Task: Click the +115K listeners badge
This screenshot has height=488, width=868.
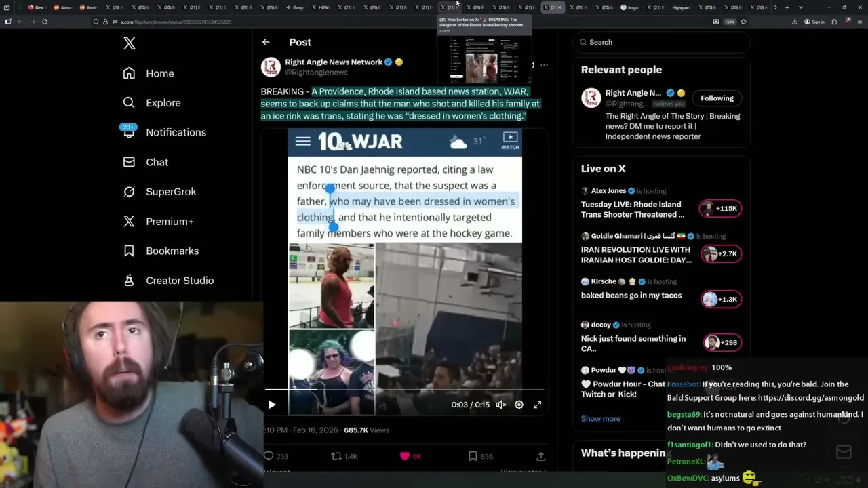Action: (x=721, y=208)
